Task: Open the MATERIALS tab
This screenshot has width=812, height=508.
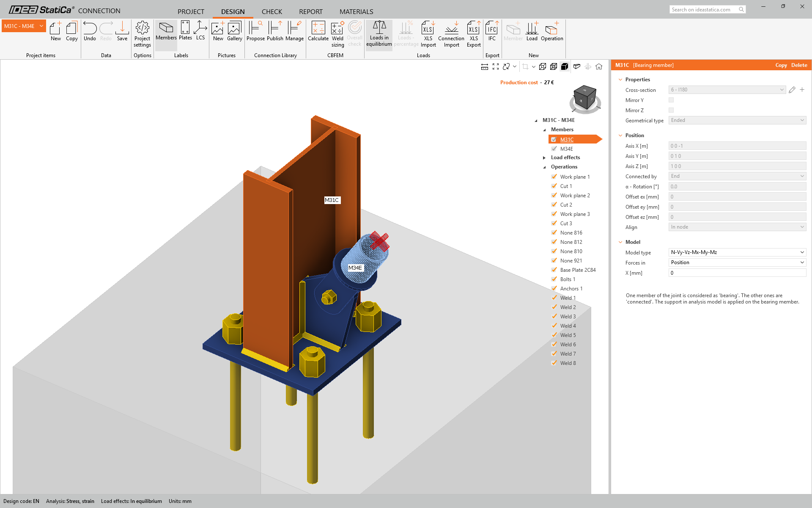Action: (356, 11)
